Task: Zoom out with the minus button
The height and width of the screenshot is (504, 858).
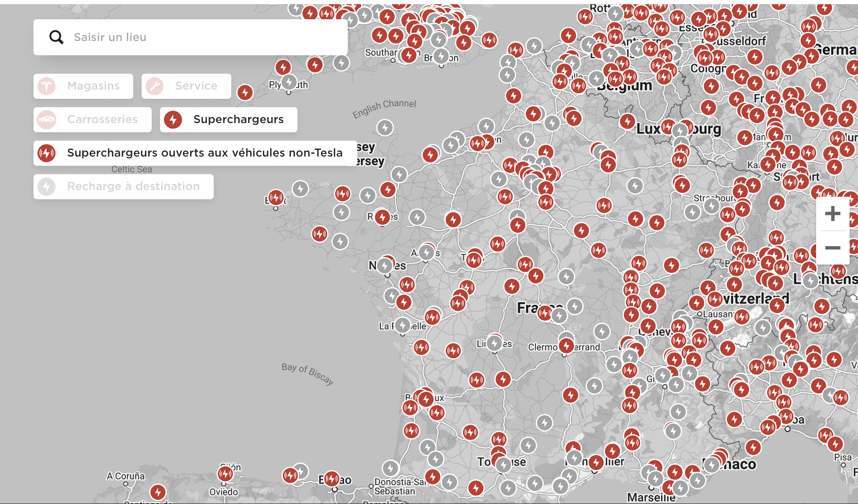Action: point(832,247)
